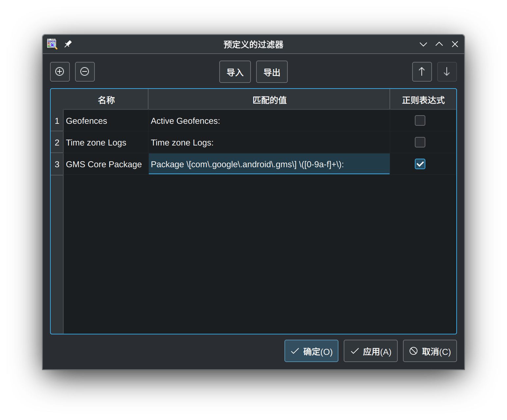Maximize window with the up chevron
This screenshot has height=420, width=507.
[439, 44]
